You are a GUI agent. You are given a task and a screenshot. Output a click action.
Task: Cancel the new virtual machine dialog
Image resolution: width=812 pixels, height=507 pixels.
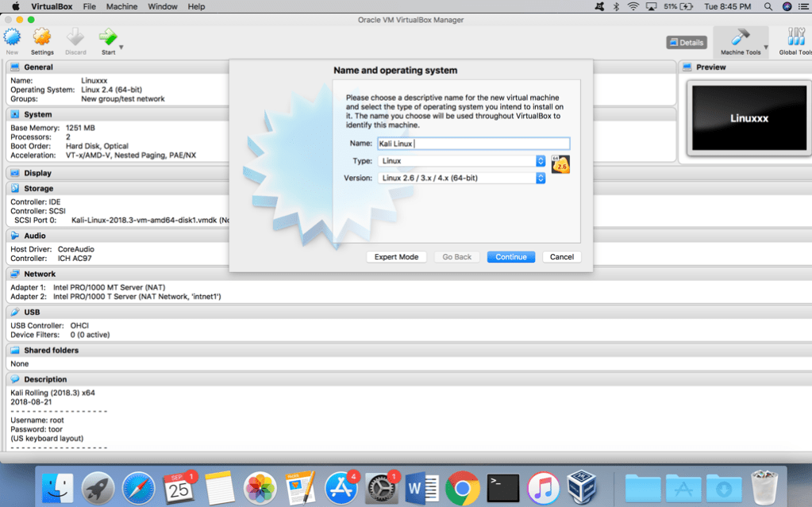(562, 257)
